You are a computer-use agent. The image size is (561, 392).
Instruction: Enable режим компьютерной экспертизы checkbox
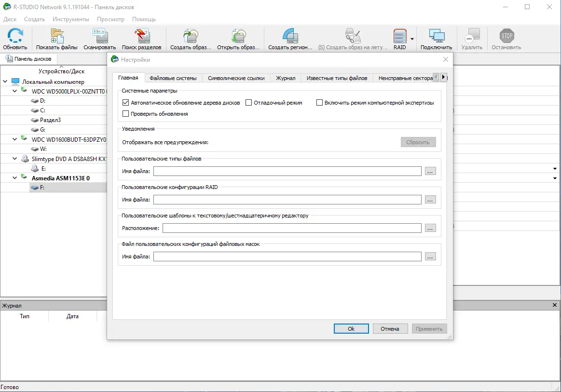pyautogui.click(x=319, y=103)
